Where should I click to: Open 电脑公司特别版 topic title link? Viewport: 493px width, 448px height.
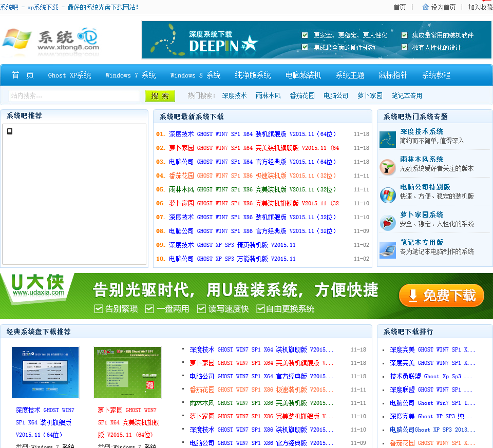click(425, 187)
